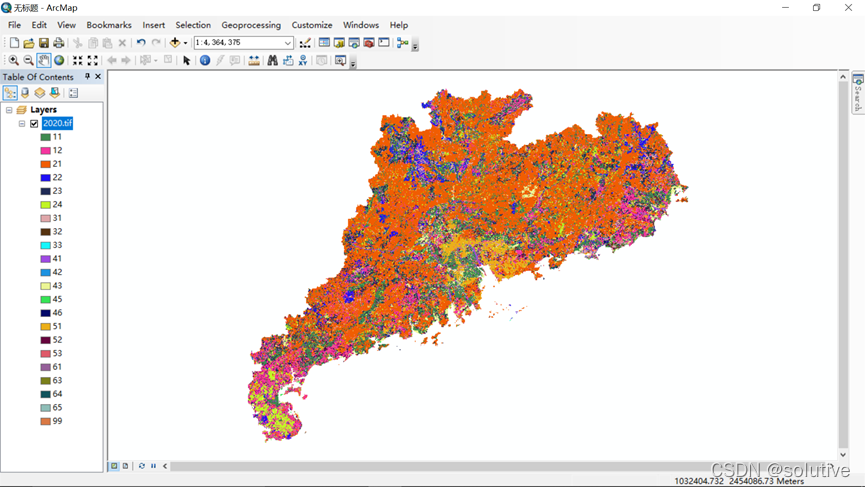Open the map scale dropdown
This screenshot has width=865, height=487.
[288, 43]
